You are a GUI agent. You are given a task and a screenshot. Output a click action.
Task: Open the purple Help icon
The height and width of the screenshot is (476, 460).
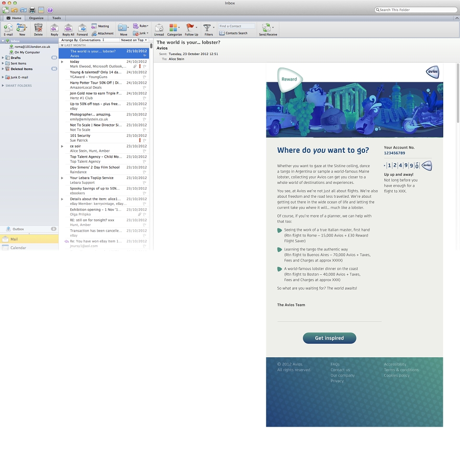(x=50, y=10)
